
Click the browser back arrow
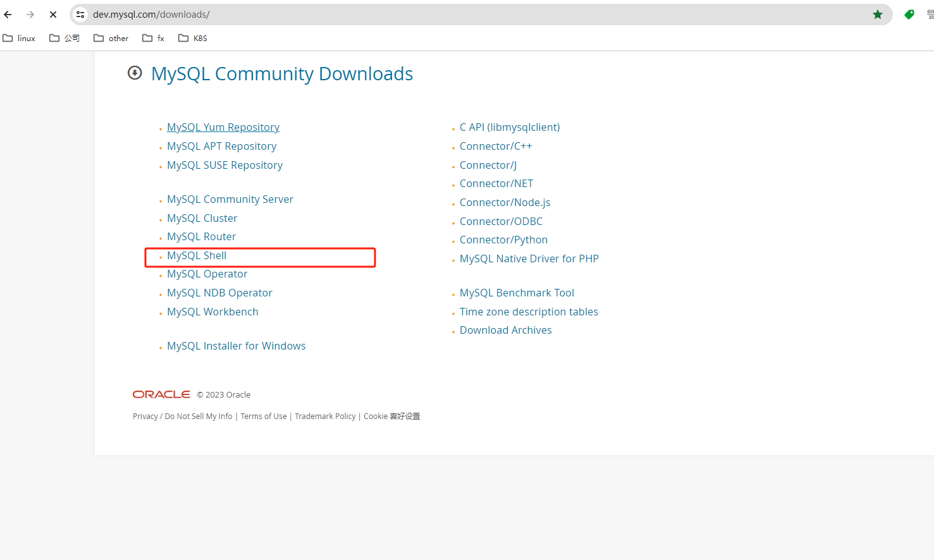coord(7,14)
